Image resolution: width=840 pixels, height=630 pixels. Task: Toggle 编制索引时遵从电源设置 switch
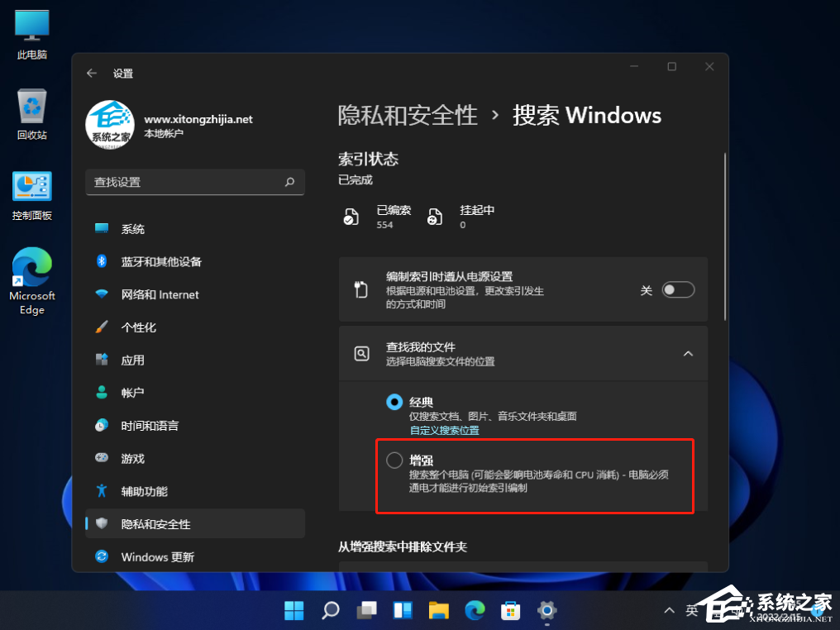pyautogui.click(x=678, y=290)
